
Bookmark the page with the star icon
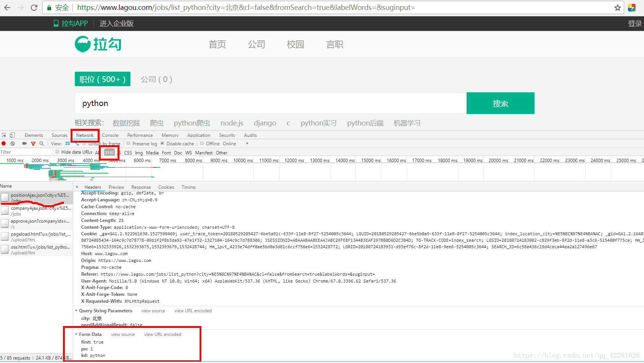tap(618, 8)
